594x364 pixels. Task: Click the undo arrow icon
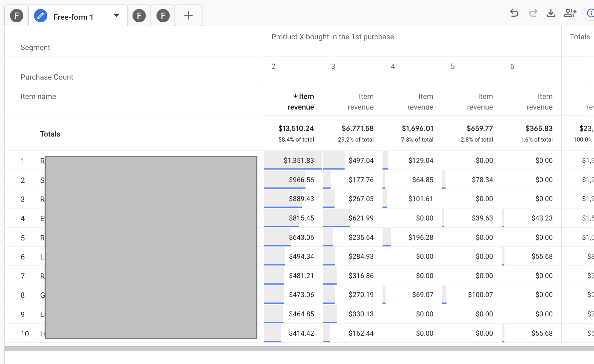point(514,13)
